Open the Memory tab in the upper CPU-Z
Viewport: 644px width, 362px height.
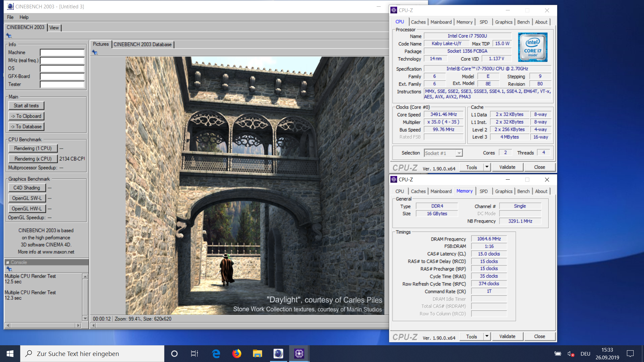[x=465, y=22]
